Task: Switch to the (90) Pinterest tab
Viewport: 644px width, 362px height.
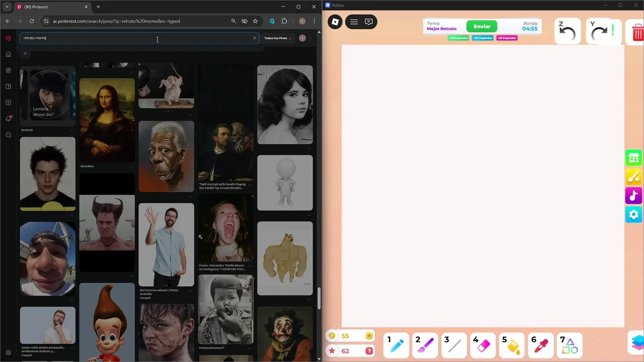Action: 52,7
